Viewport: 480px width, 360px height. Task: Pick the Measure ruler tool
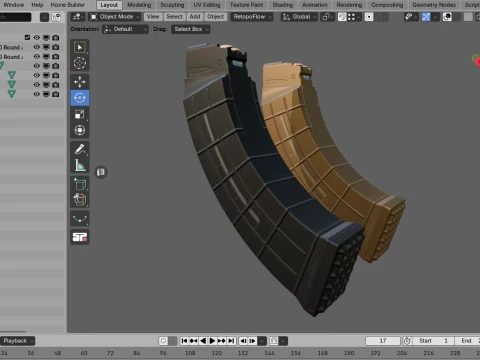point(80,165)
